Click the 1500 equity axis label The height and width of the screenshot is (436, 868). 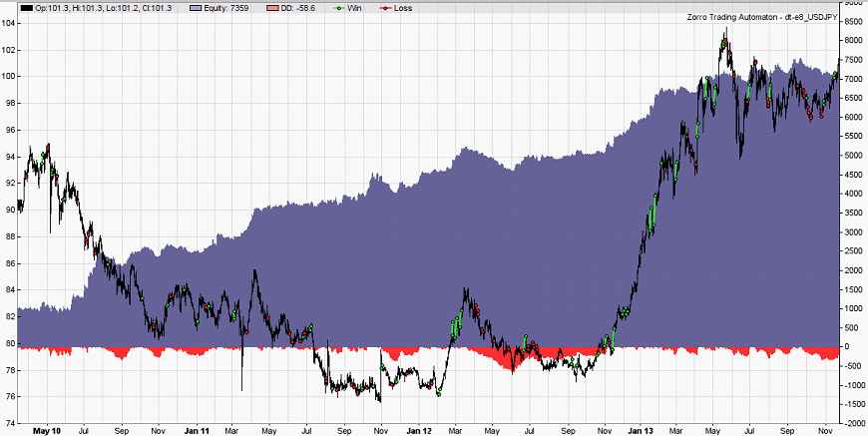click(853, 290)
